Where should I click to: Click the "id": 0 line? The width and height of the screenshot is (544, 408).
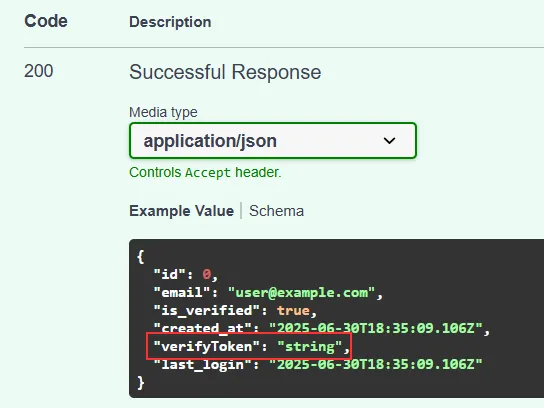(186, 274)
